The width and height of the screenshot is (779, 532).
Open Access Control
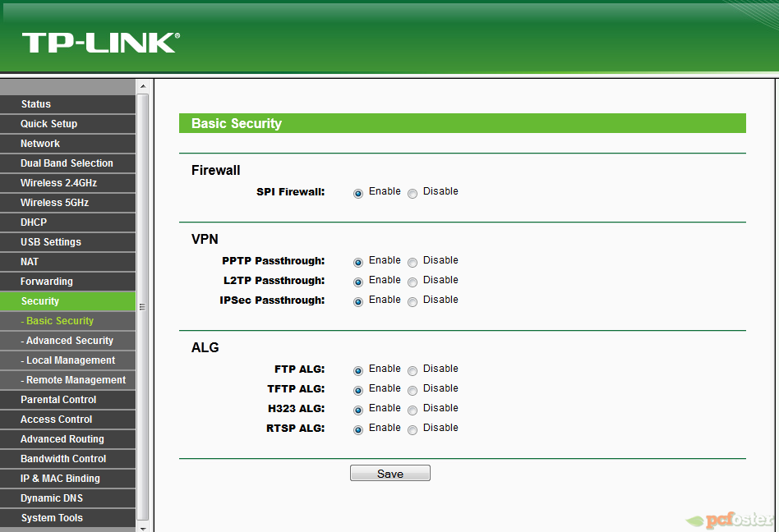pyautogui.click(x=67, y=420)
